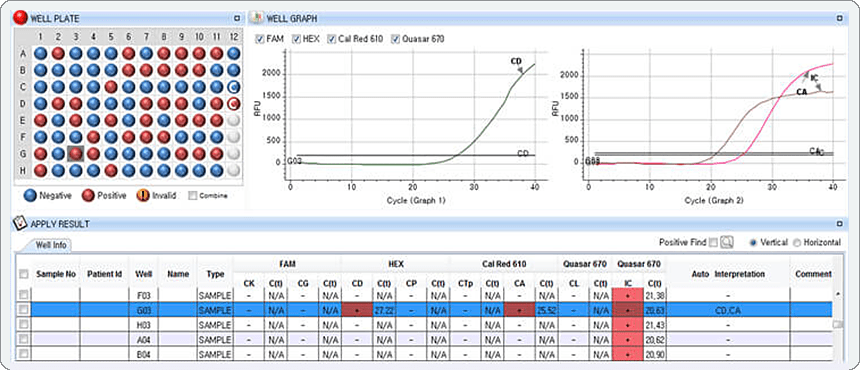Click the orange Invalid legend icon
This screenshot has height=370, width=860.
(x=144, y=195)
